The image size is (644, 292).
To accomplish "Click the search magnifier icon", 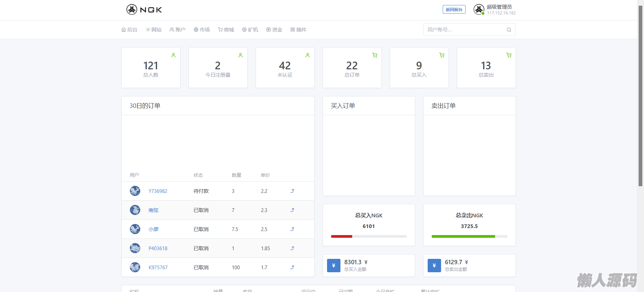I will tap(509, 30).
